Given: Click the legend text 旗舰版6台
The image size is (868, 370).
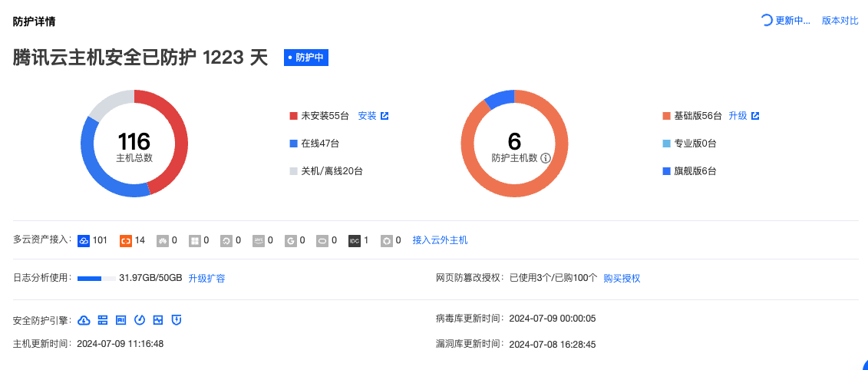Looking at the screenshot, I should click(x=695, y=171).
